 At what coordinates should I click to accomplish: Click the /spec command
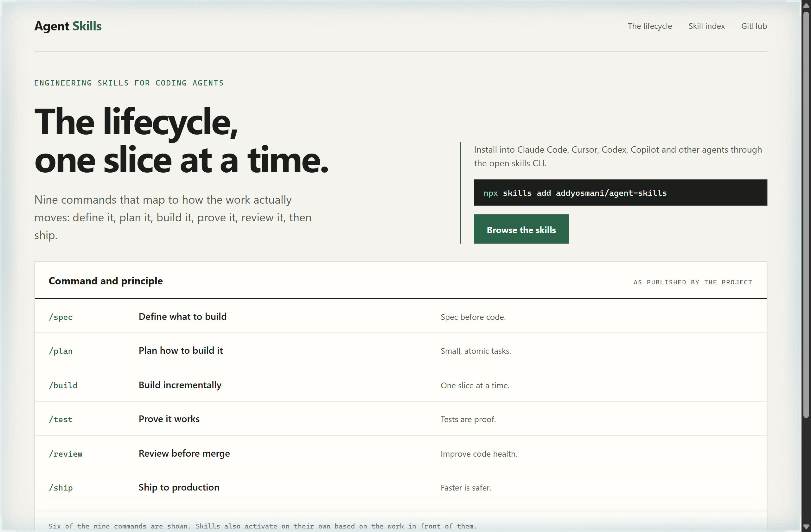point(61,317)
